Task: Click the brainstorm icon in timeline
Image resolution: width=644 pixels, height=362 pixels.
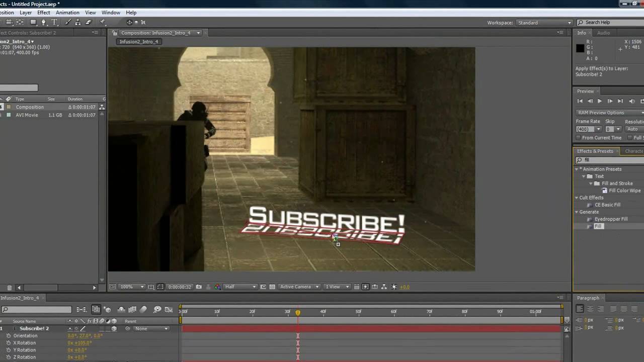Action: 157,309
